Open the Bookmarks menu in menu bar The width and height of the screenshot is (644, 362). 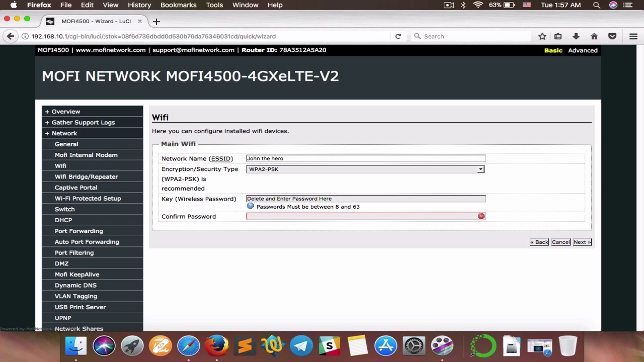179,5
